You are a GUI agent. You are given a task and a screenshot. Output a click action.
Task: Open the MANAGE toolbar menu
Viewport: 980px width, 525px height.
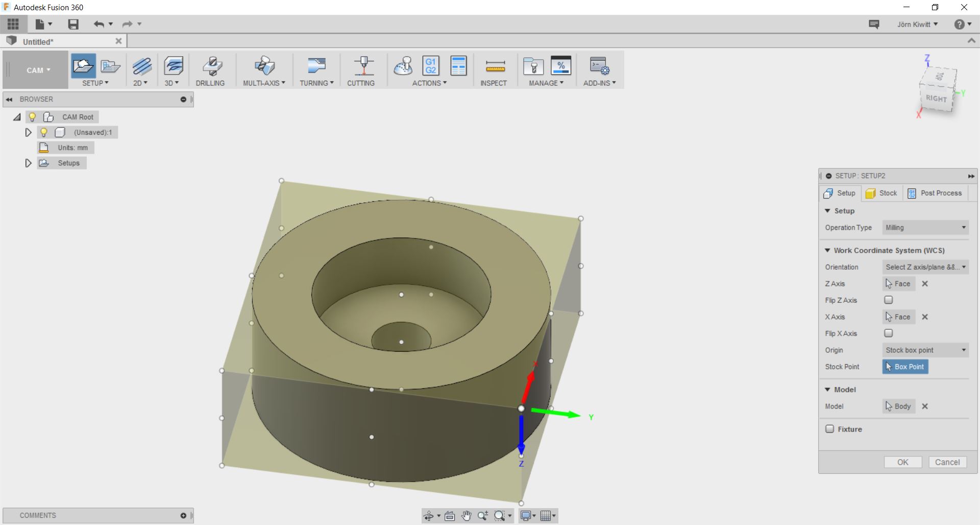(546, 83)
